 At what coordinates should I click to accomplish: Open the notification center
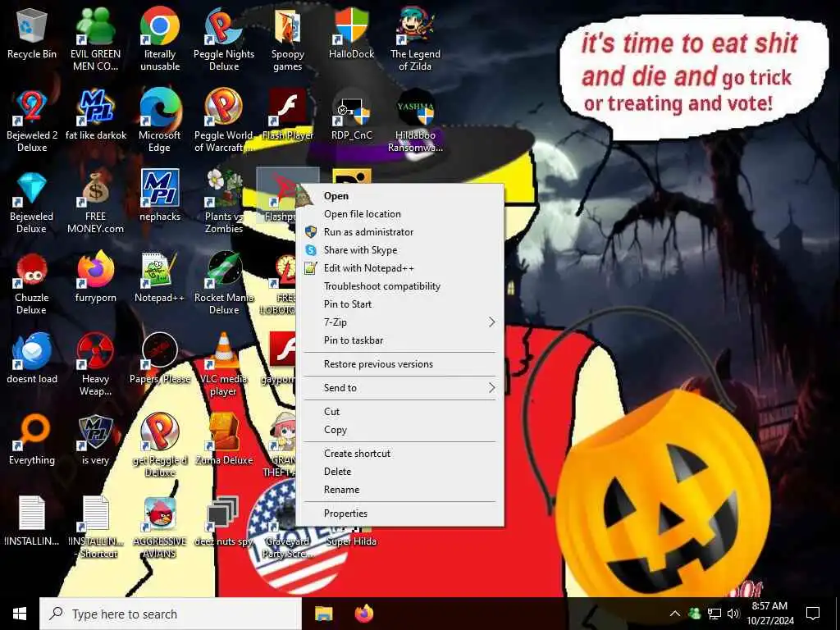pos(813,614)
